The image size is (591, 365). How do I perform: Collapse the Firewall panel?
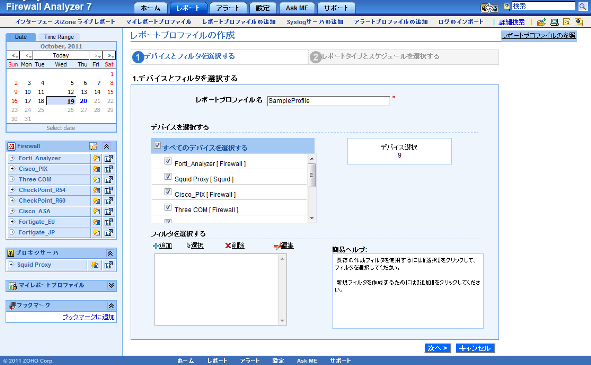pos(107,146)
